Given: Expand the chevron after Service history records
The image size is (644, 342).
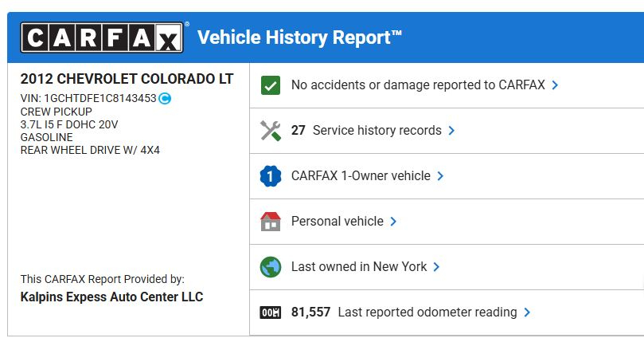Looking at the screenshot, I should point(451,131).
